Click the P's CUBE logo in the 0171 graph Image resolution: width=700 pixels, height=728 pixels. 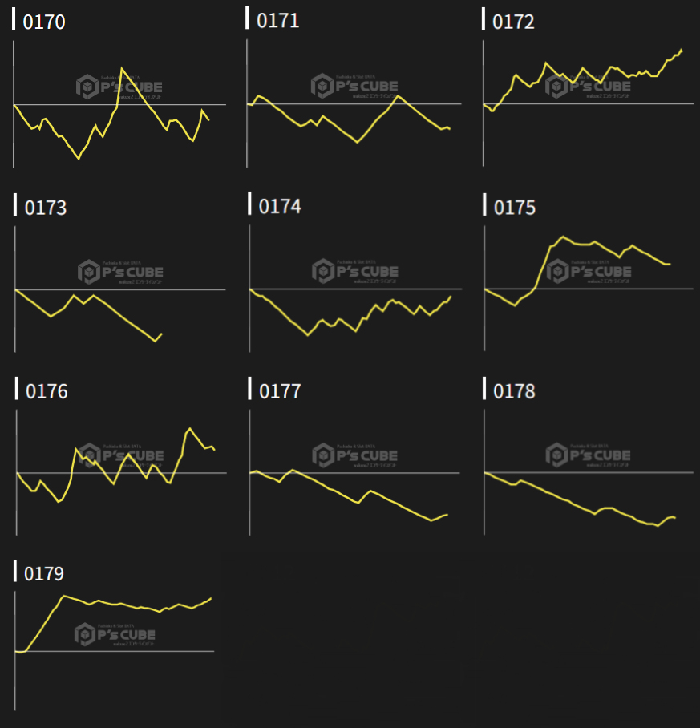click(322, 86)
